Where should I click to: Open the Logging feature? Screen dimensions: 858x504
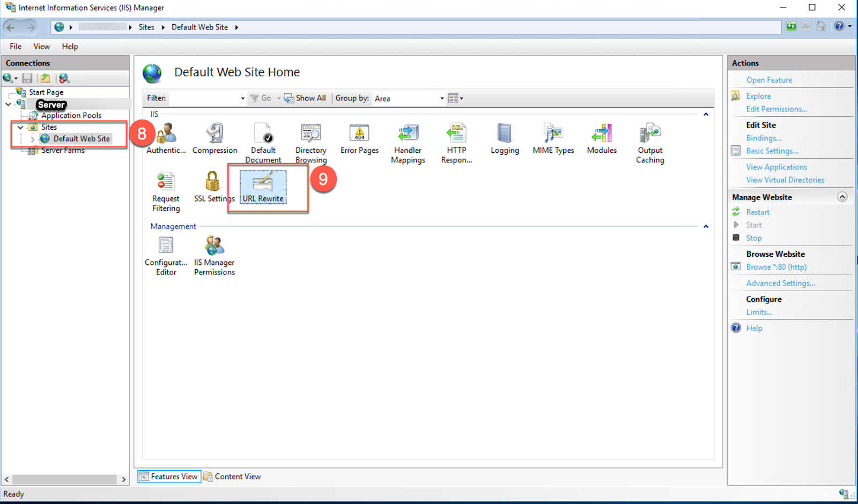tap(505, 138)
